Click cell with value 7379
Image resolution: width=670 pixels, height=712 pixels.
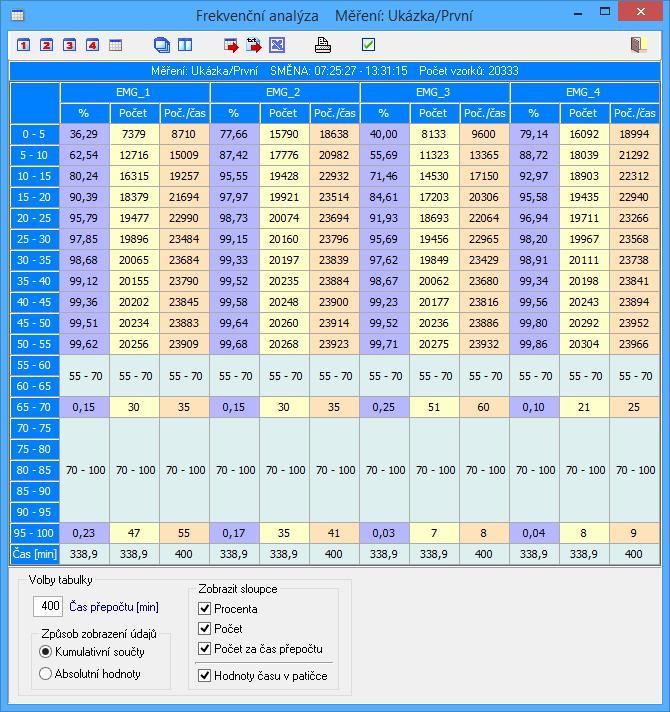134,134
